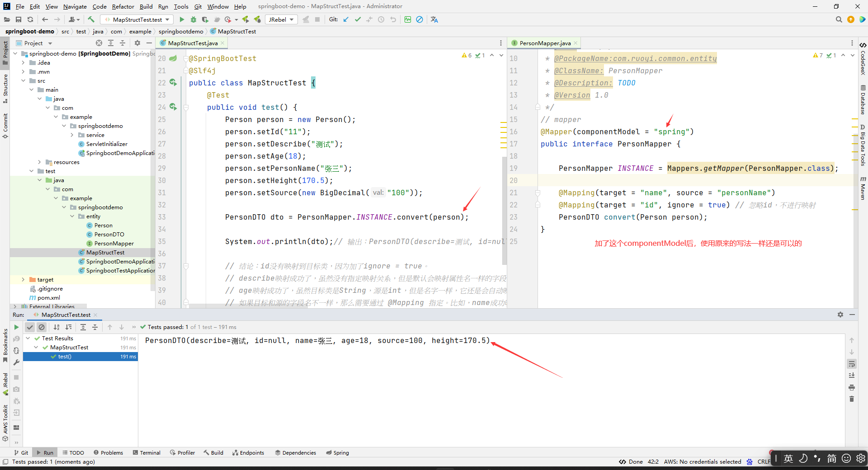Screen dimensions: 868x470
Task: Click the Git commit green checkmark icon
Action: click(358, 19)
